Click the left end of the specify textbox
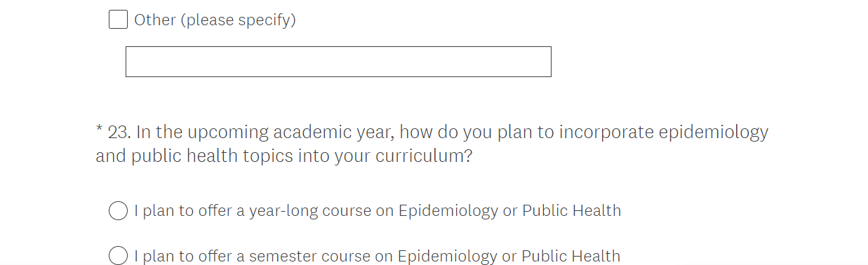Screen dimensions: 868x265 click(x=133, y=62)
